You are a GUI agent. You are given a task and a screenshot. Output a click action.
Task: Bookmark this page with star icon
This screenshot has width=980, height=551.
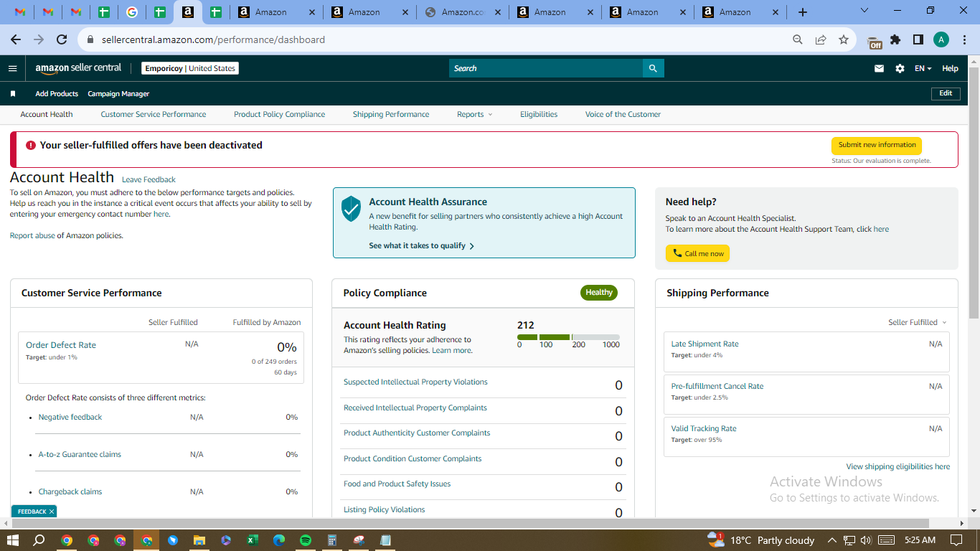(x=844, y=39)
